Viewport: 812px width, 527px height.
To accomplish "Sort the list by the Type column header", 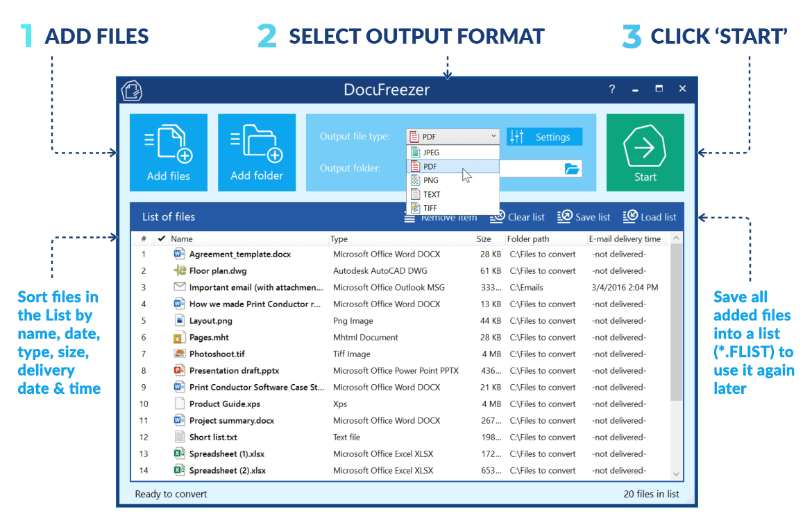I will (x=339, y=239).
